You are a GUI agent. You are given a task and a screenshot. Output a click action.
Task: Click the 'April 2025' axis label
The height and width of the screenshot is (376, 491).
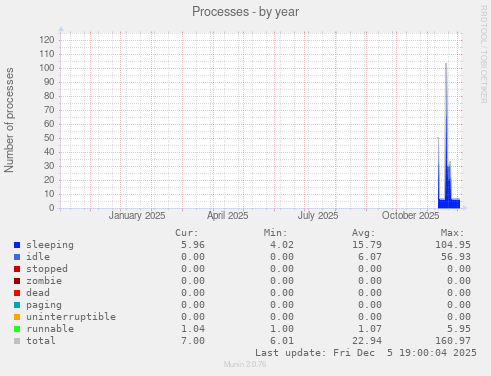coord(228,216)
